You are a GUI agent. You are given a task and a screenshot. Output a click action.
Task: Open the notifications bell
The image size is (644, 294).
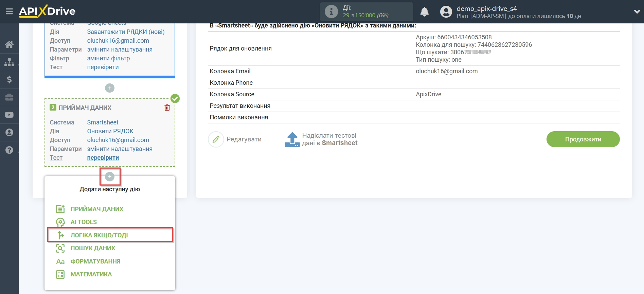coord(424,12)
